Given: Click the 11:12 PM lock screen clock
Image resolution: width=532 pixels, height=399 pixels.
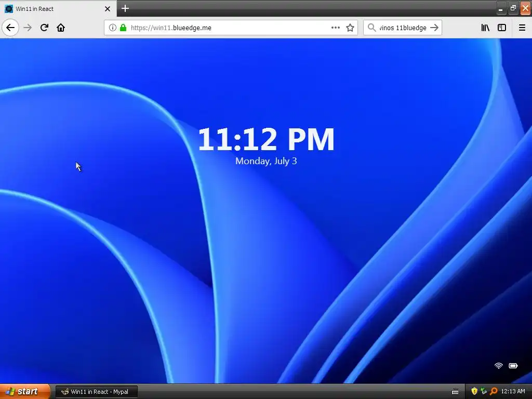Looking at the screenshot, I should point(266,139).
